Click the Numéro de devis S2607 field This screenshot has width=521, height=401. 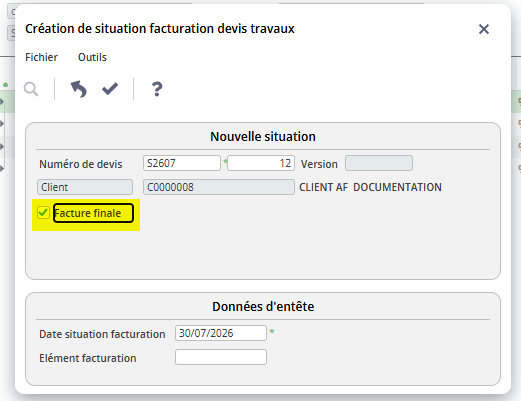[182, 163]
